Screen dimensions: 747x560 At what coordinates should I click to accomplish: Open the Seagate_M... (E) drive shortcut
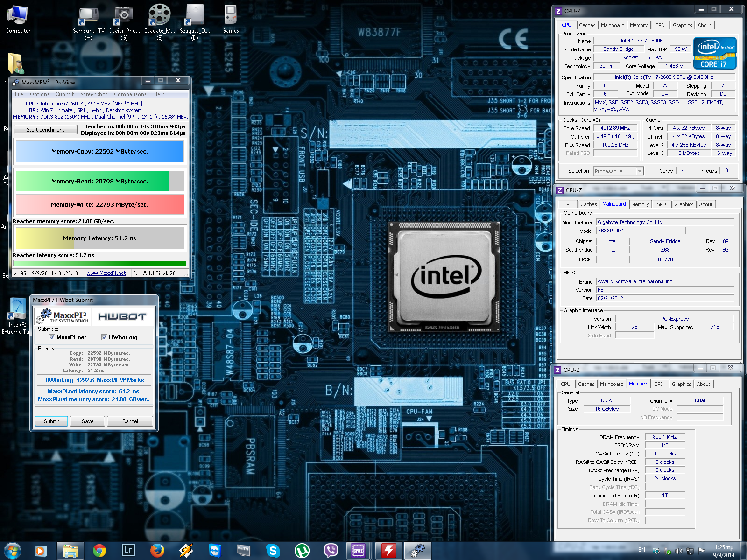(x=160, y=22)
